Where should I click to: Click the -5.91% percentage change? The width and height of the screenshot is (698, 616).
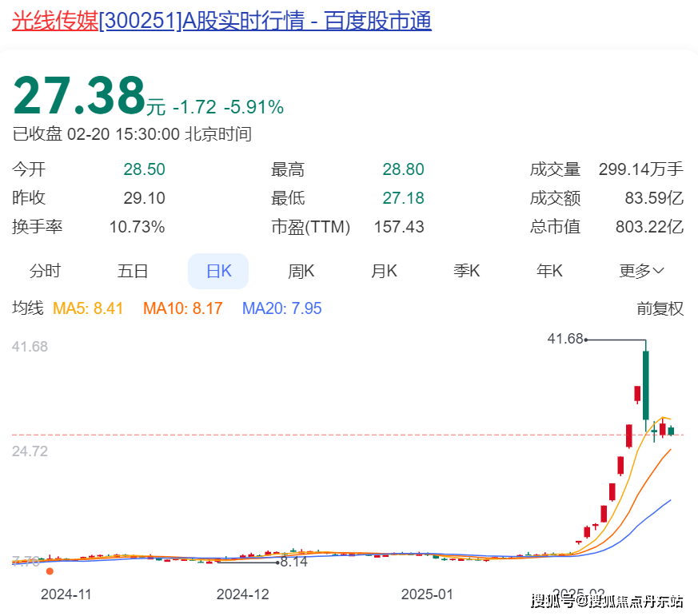coord(253,107)
